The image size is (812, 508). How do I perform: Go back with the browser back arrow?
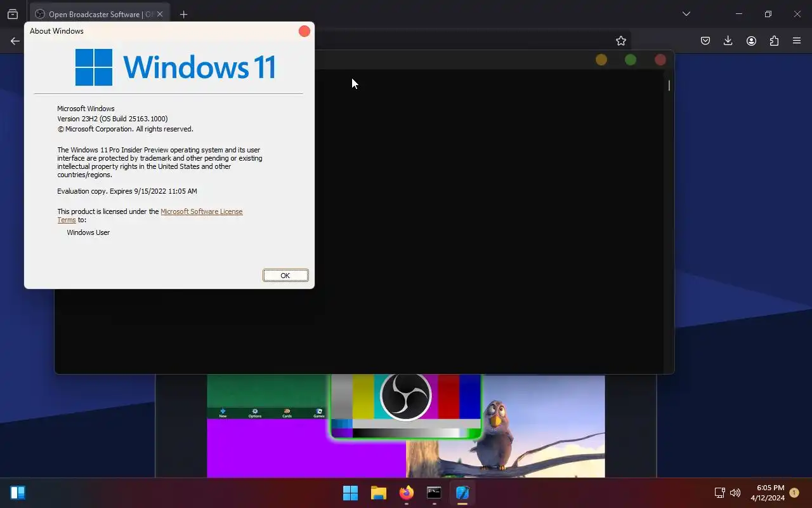click(x=15, y=41)
